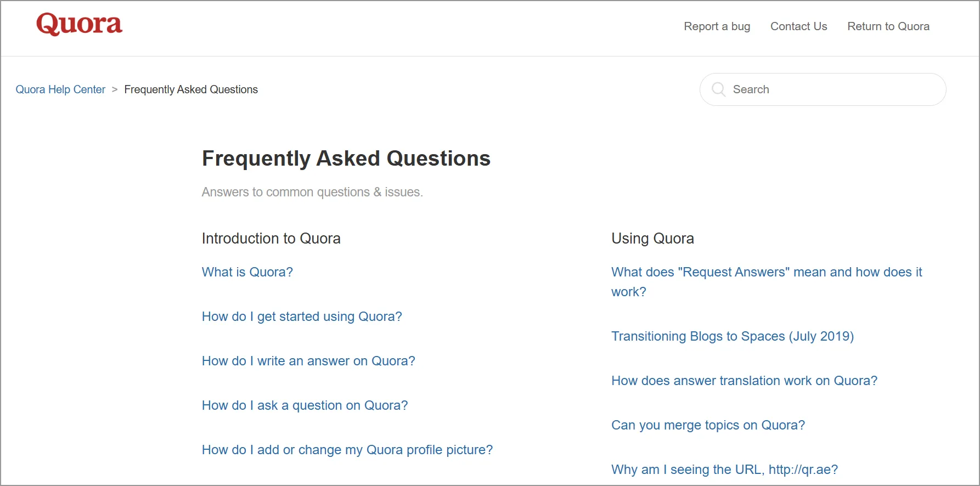Open the Report a bug page
Screen dimensions: 980x486
pos(717,26)
